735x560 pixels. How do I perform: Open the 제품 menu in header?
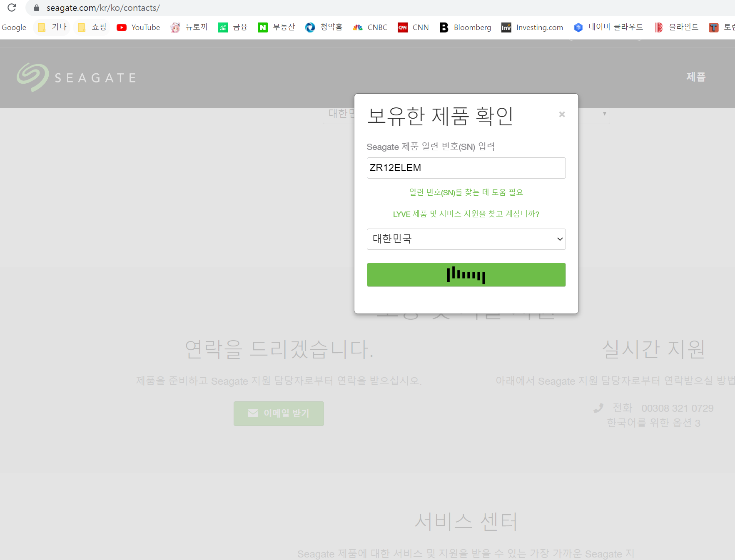[696, 77]
